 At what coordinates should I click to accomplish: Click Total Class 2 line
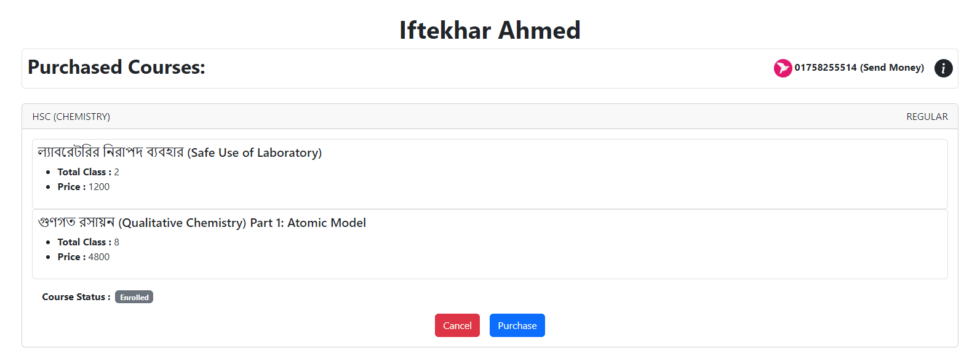point(88,172)
